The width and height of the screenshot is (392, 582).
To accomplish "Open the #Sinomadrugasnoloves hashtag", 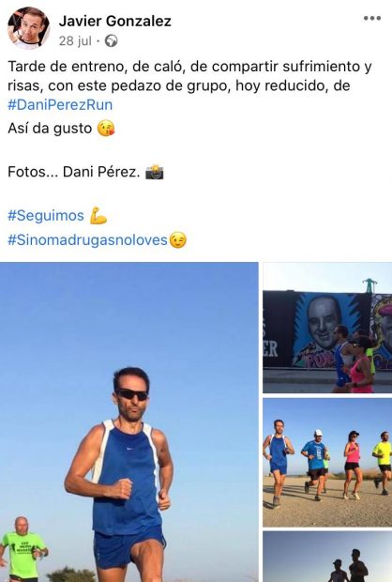I will (87, 240).
